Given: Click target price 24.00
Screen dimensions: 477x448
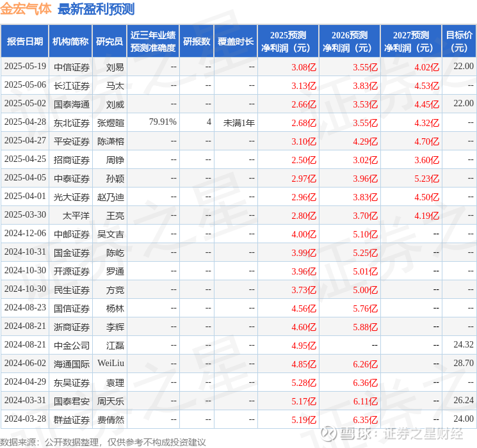Looking at the screenshot, I should [x=464, y=419].
